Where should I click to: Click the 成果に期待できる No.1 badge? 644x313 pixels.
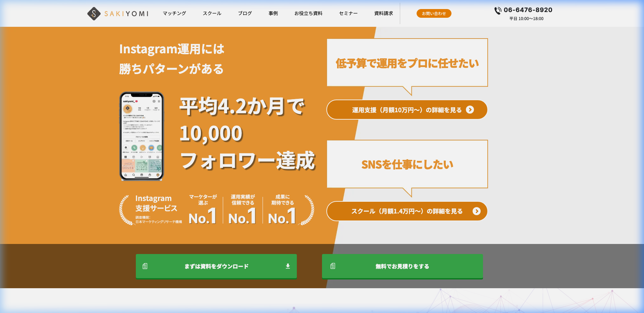coord(282,209)
